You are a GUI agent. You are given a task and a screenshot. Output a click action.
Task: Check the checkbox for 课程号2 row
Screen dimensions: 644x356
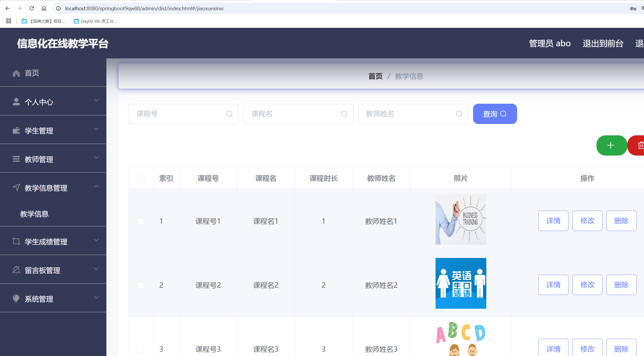pos(140,285)
